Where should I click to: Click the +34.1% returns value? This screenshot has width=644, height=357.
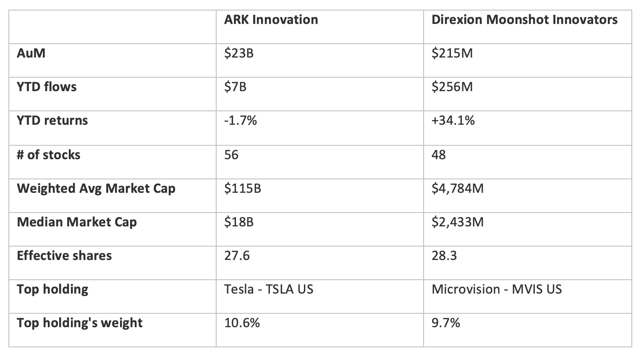(x=453, y=121)
